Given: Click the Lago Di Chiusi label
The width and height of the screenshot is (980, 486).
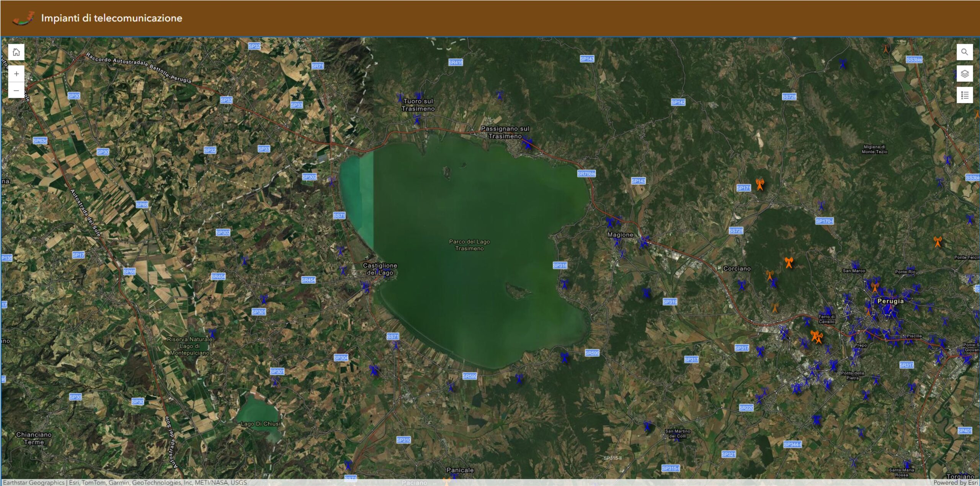Looking at the screenshot, I should [260, 424].
